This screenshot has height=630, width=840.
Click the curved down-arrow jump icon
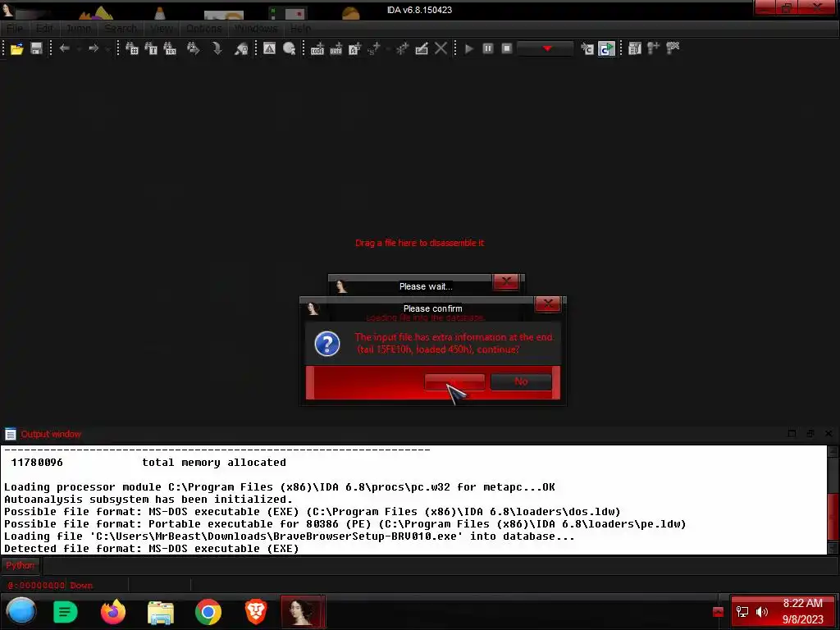pos(217,48)
